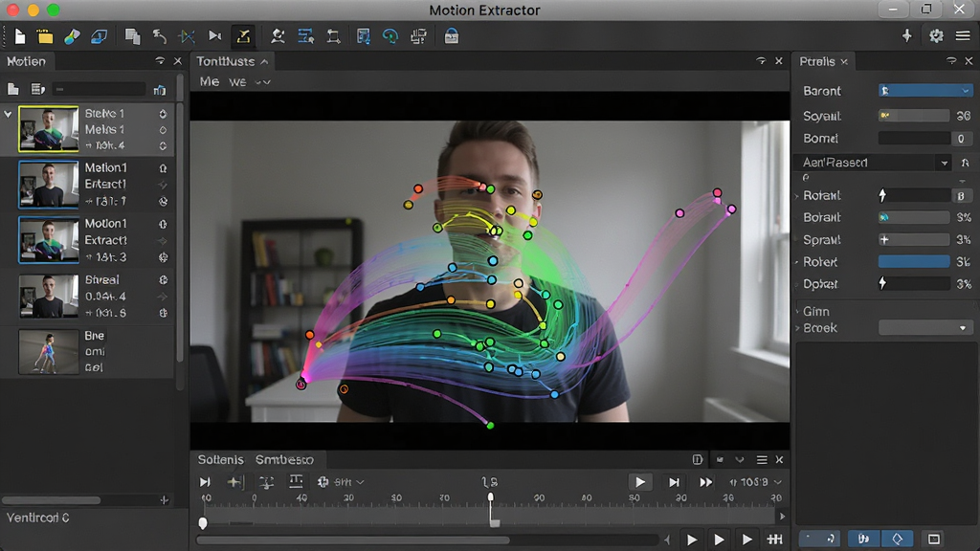Click the pin icon near the settings gear
Screen dimensions: 980x551
pos(907,36)
